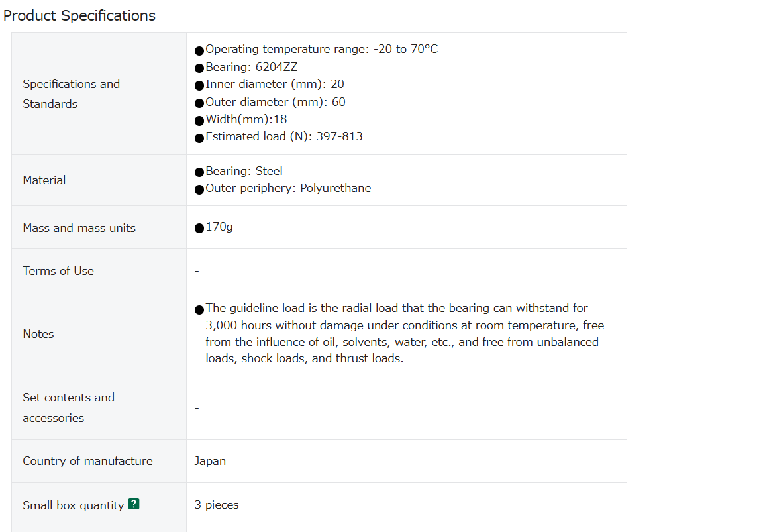Click the Terms of Use row label
The height and width of the screenshot is (532, 763).
tap(58, 270)
